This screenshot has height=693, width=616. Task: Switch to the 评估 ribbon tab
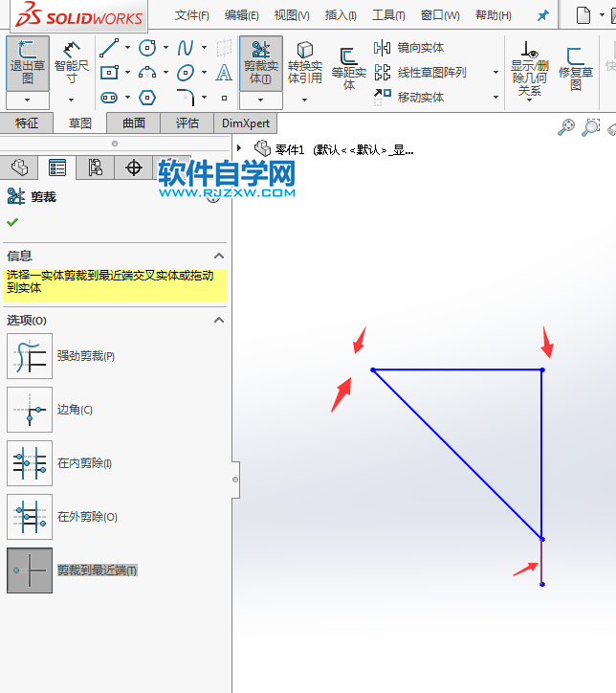(x=187, y=123)
